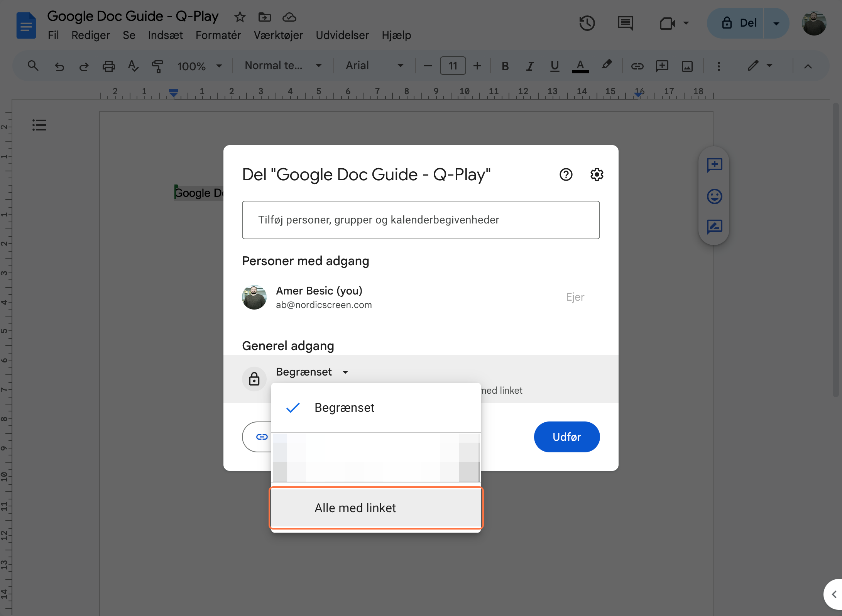Screen dimensions: 842x616
Task: Open text color picker
Action: [x=580, y=66]
